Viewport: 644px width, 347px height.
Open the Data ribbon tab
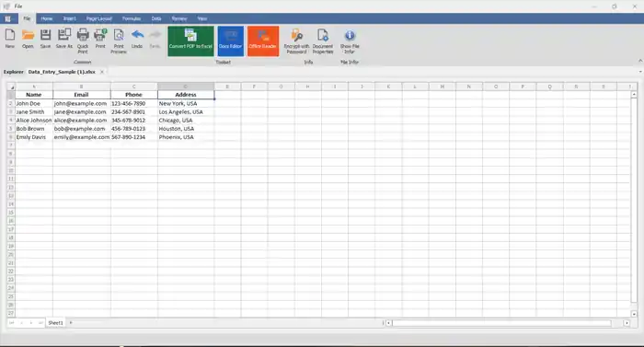click(x=156, y=18)
